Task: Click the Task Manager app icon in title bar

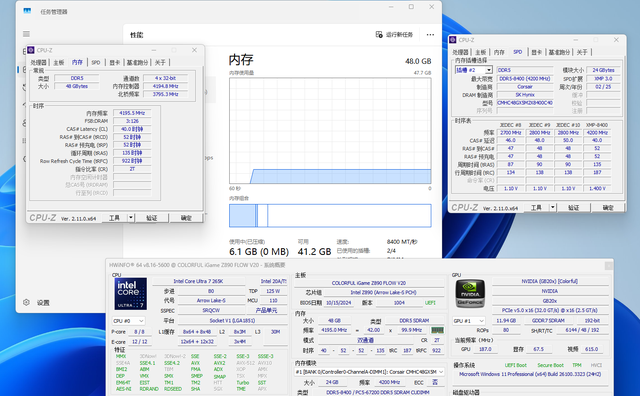Action: click(27, 11)
